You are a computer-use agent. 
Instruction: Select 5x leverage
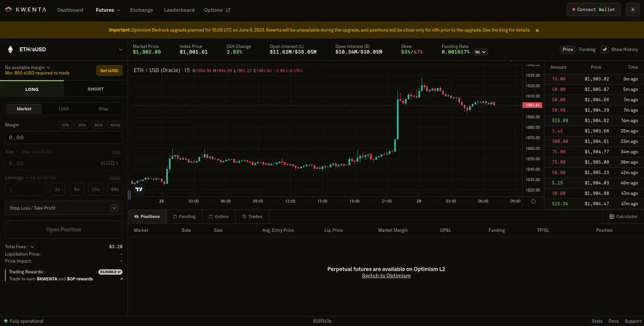(77, 189)
